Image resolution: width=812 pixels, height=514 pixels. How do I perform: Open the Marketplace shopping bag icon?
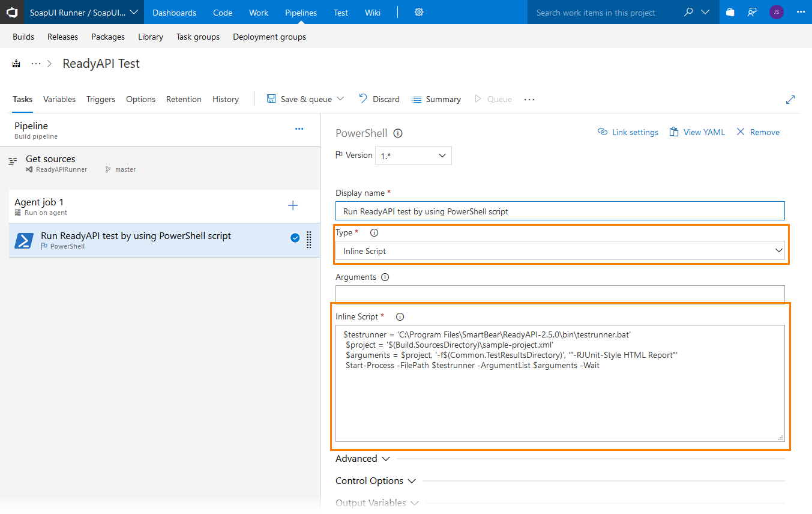tap(730, 12)
